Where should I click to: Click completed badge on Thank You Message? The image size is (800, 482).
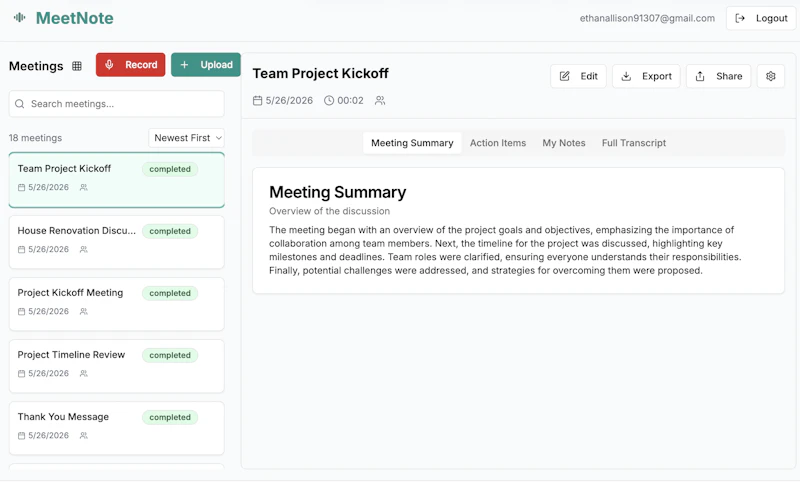click(170, 417)
